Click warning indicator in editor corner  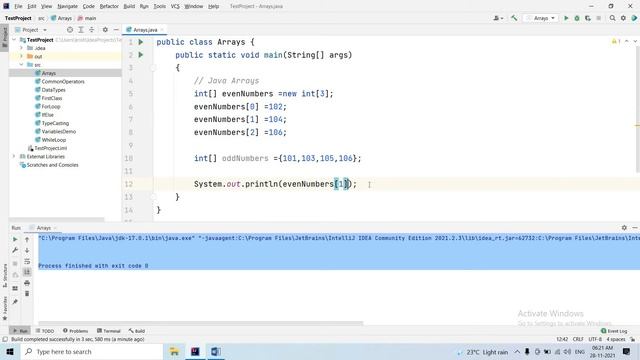coord(616,42)
